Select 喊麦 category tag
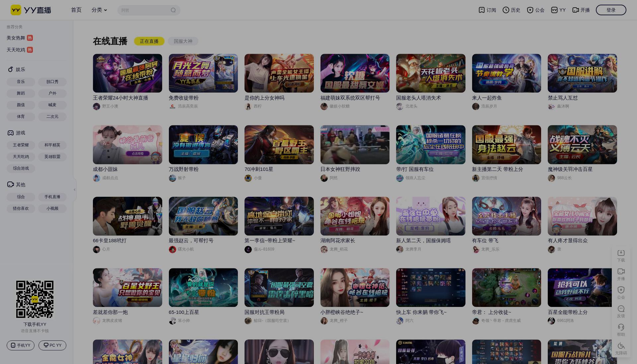This screenshot has height=364, width=637. pyautogui.click(x=52, y=105)
